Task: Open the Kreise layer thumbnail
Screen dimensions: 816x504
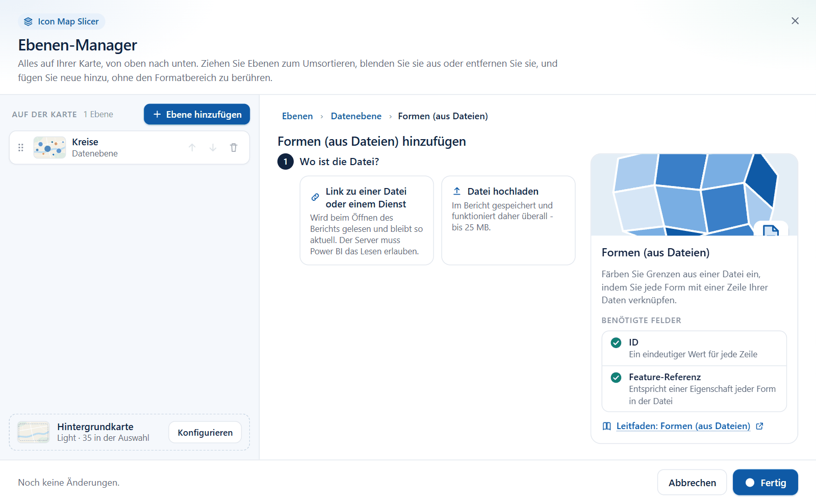Action: (49, 148)
